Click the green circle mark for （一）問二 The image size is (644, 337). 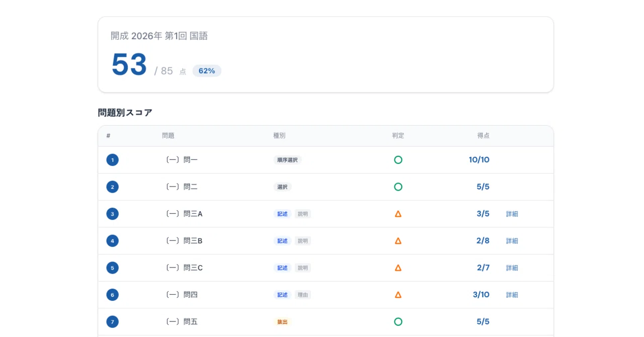tap(398, 187)
